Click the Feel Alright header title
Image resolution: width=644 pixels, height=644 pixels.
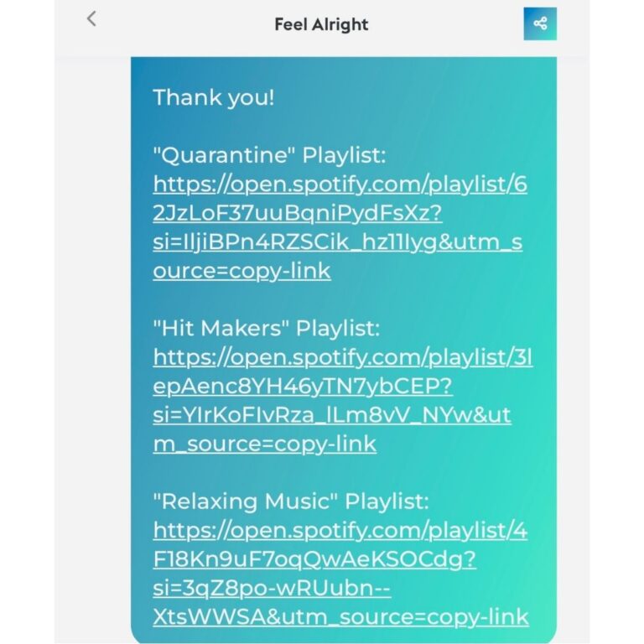point(321,24)
